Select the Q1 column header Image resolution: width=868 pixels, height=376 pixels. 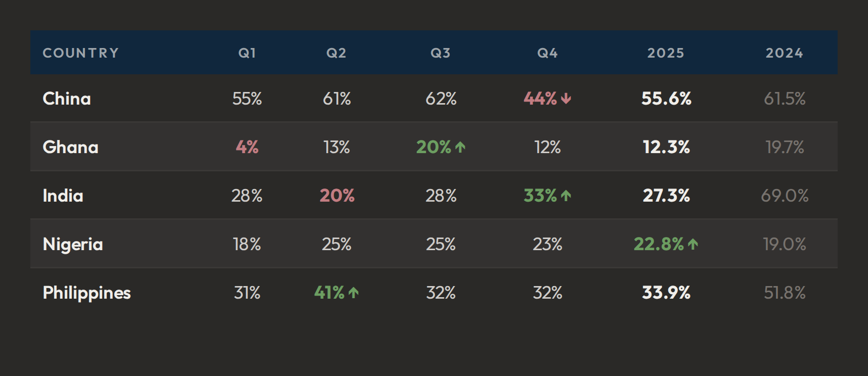pos(247,53)
